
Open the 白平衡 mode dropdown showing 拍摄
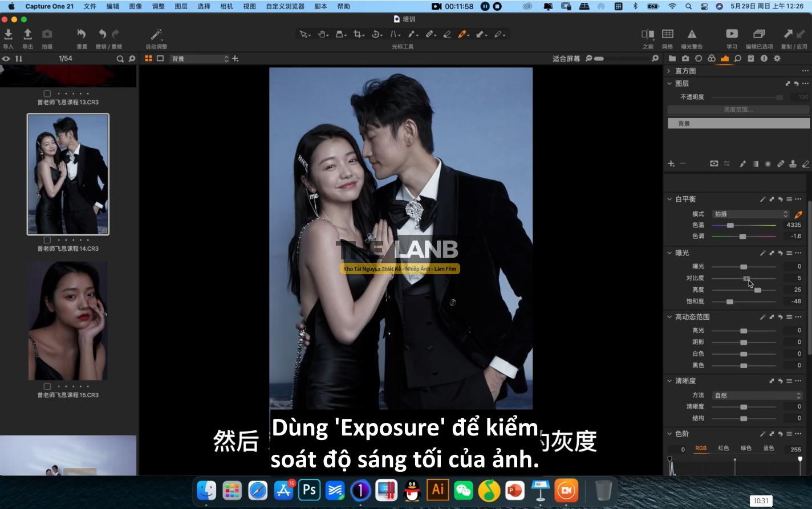click(750, 214)
